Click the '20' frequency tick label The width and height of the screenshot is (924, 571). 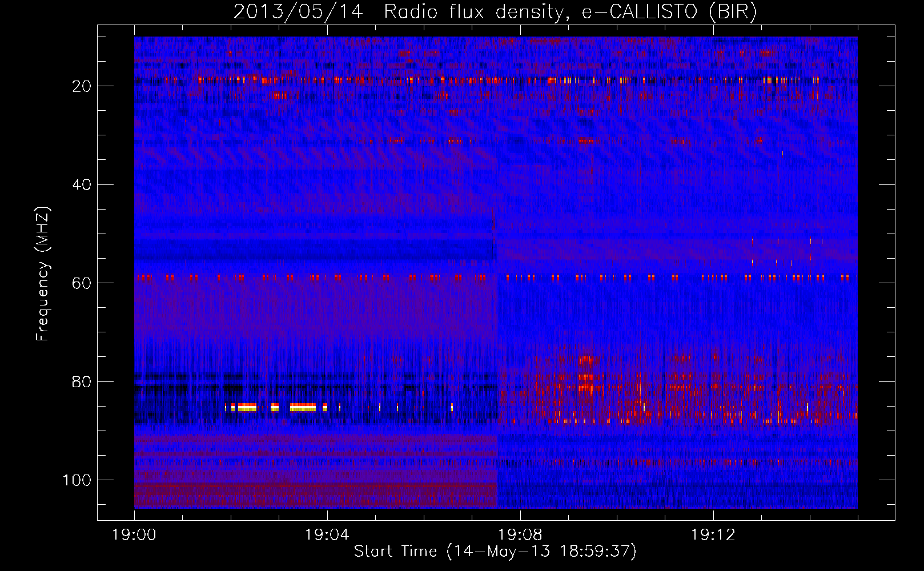(82, 86)
